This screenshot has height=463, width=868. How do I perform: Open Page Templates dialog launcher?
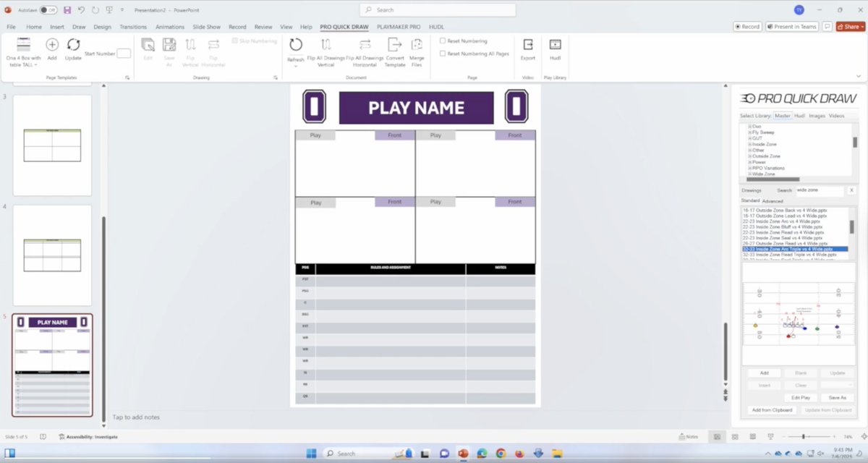127,77
